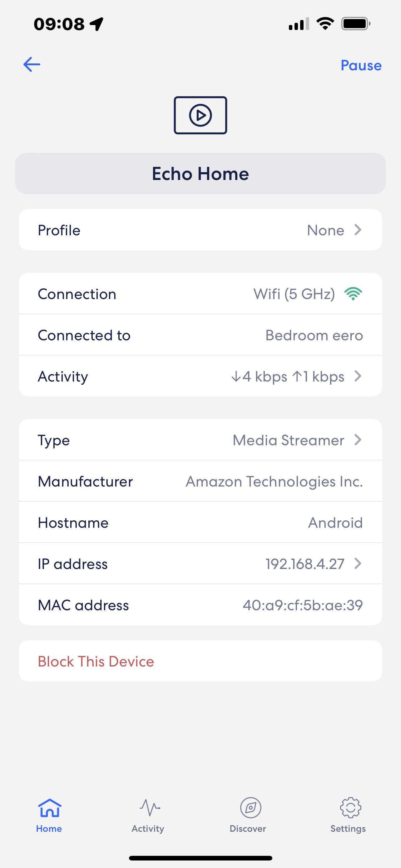Edit the Echo Home device name
Image resolution: width=401 pixels, height=868 pixels.
[x=200, y=173]
